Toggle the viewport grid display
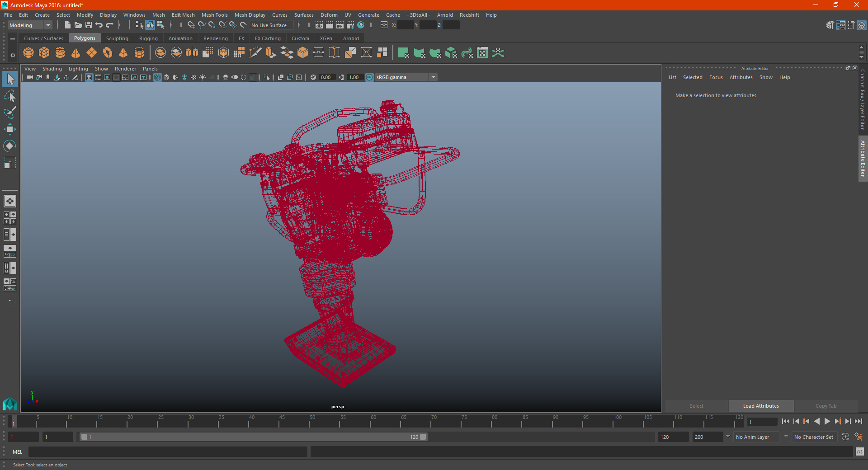The height and width of the screenshot is (470, 868). (89, 77)
